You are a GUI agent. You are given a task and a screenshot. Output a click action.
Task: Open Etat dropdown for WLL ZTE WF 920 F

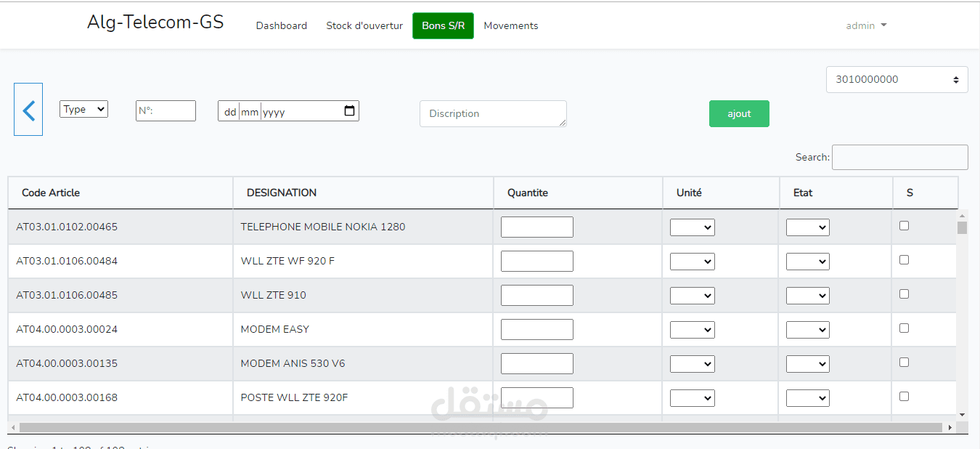pyautogui.click(x=808, y=262)
